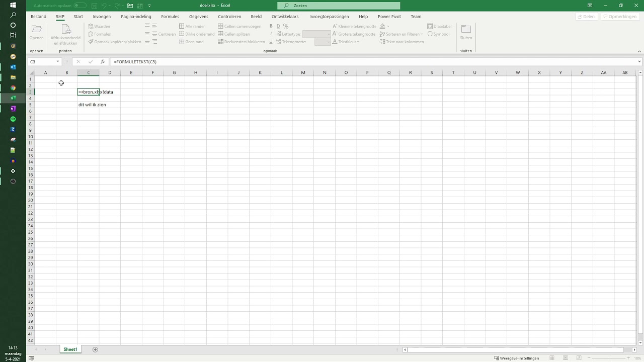This screenshot has width=644, height=362.
Task: Expand the fill color dropdown arrow
Action: [388, 26]
